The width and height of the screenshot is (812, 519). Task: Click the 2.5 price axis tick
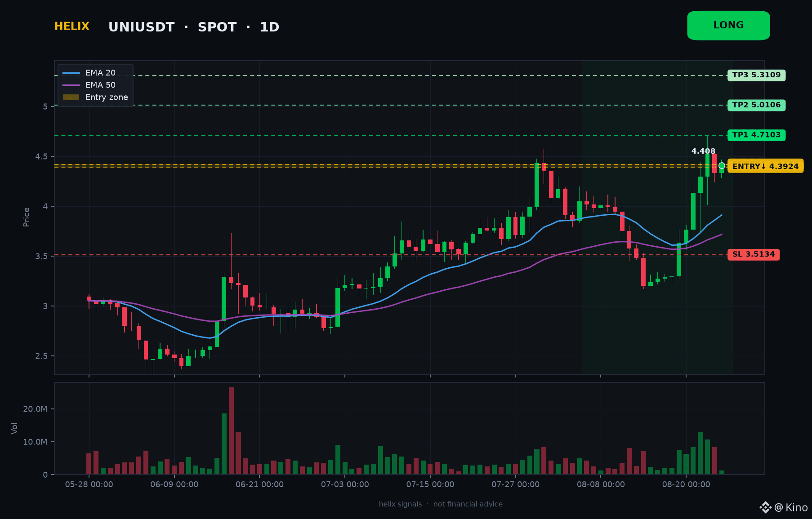[41, 356]
